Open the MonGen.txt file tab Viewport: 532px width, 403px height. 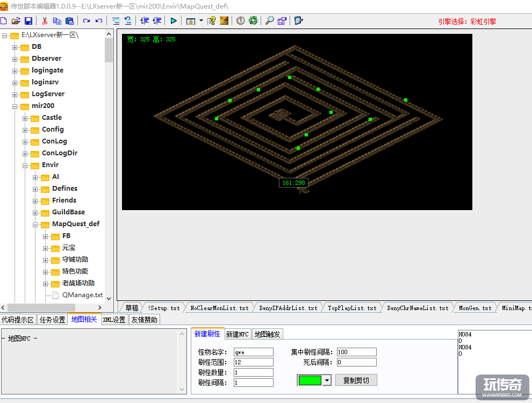point(475,308)
